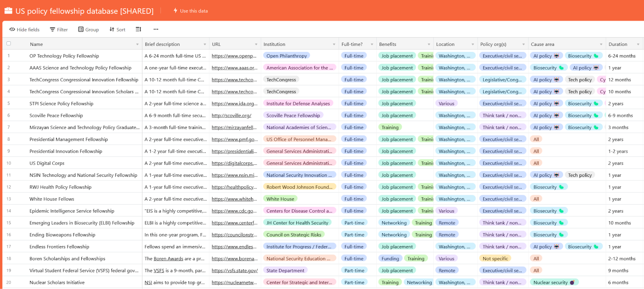
Task: Click the JH Center for Health Security tag
Action: 297,223
